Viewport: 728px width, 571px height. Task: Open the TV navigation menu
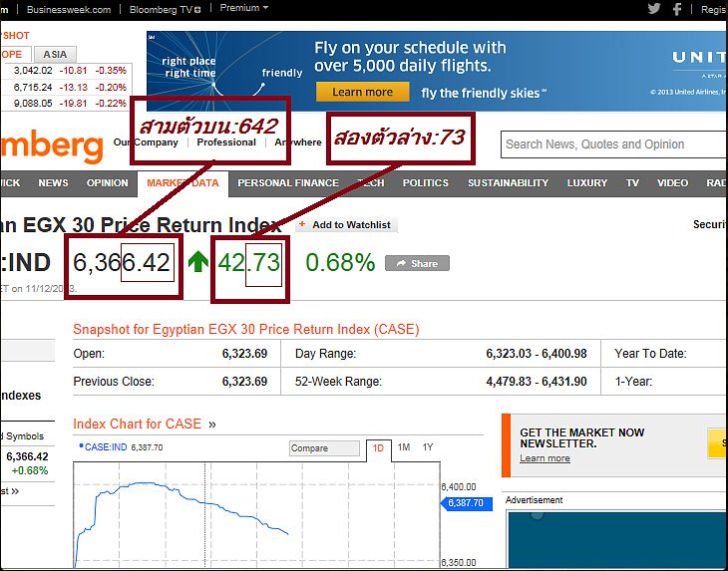point(632,183)
